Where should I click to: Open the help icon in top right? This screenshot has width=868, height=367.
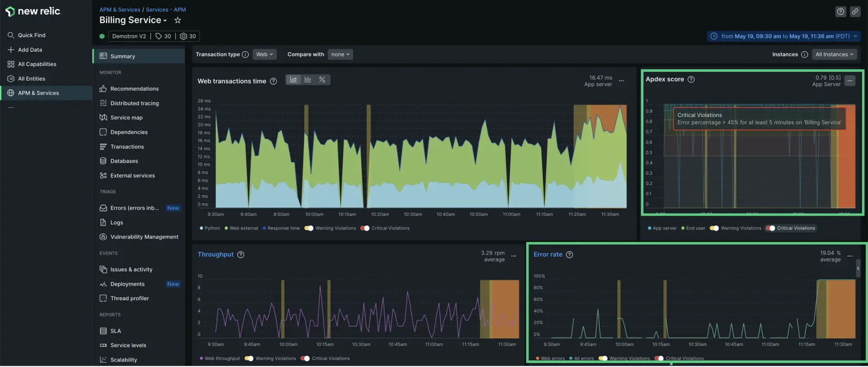coord(840,12)
